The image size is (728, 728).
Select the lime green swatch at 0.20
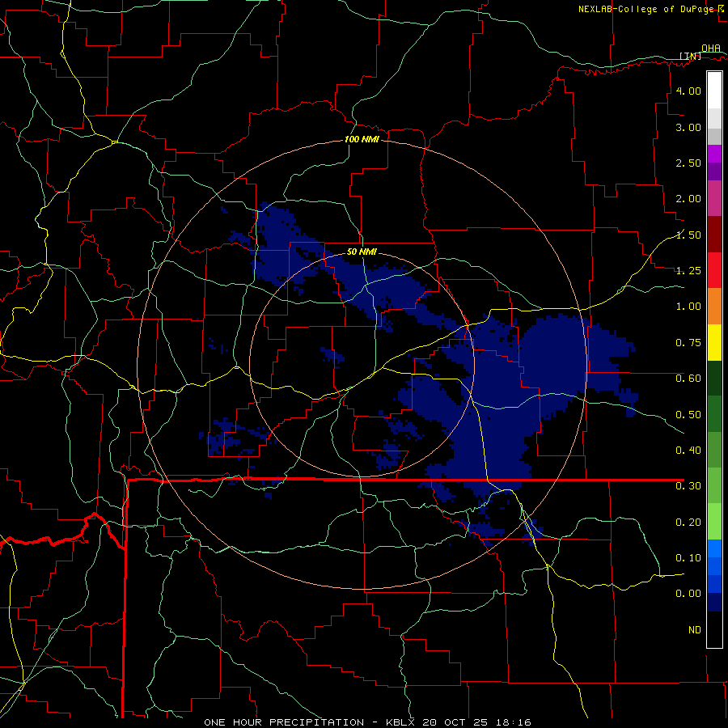(x=714, y=522)
